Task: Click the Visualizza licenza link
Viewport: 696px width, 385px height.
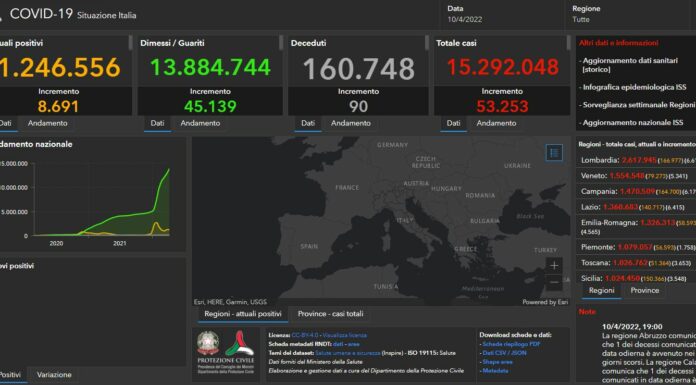Action: click(x=344, y=335)
